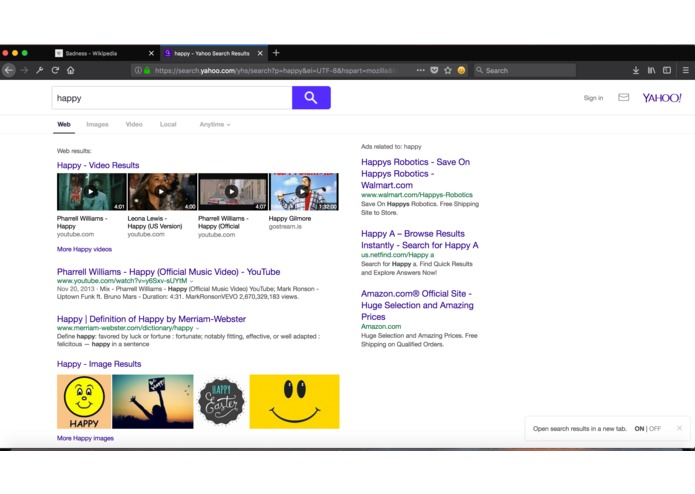Click the Yahoo! logo
The image size is (695, 494).
click(x=662, y=97)
